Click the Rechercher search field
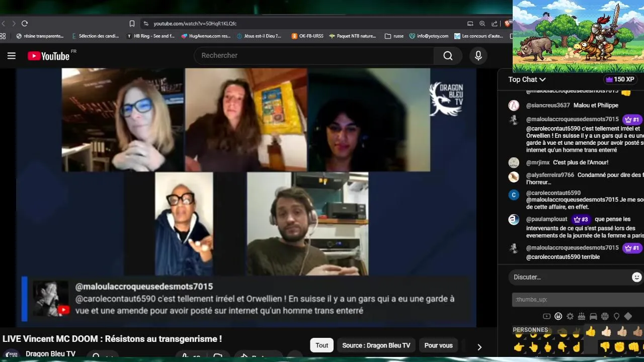644x362 pixels. pyautogui.click(x=314, y=56)
